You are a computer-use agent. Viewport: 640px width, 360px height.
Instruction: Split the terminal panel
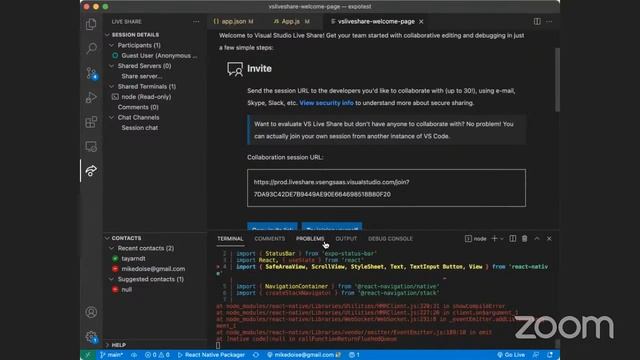(513, 239)
